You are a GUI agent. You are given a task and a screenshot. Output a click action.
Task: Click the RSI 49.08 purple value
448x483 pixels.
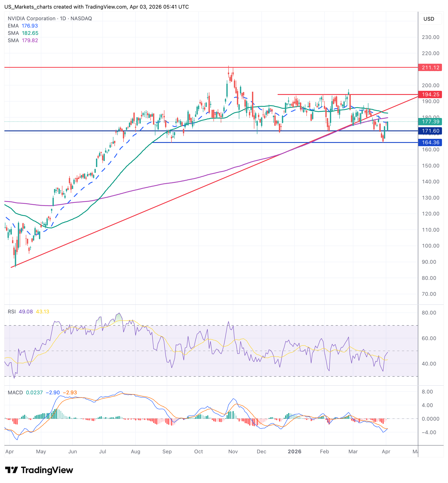tap(26, 312)
